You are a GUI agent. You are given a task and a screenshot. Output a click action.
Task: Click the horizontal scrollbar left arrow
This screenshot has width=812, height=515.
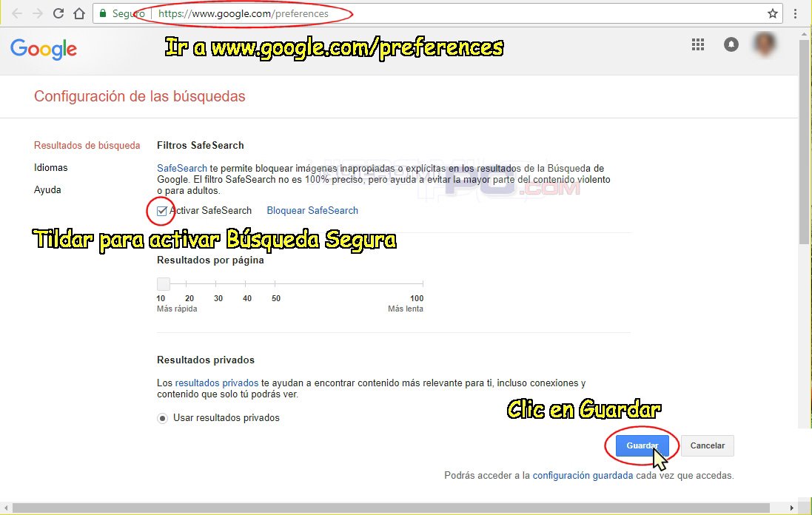click(5, 508)
